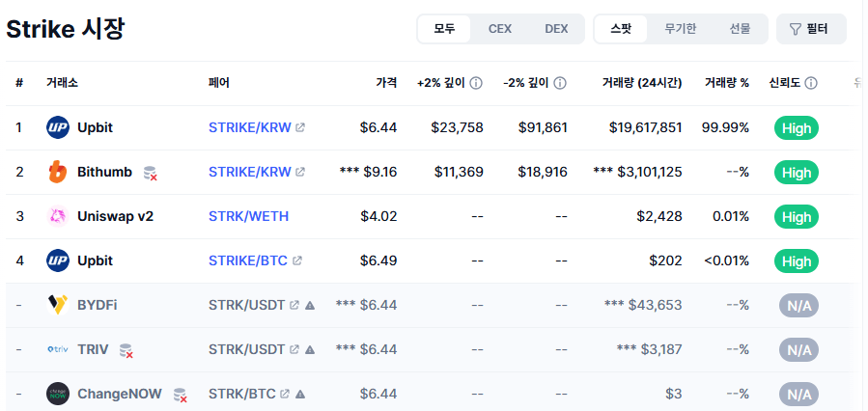Click warning triangle on ChangeNOW STRK/BTC row
This screenshot has height=411, width=868.
click(x=300, y=395)
